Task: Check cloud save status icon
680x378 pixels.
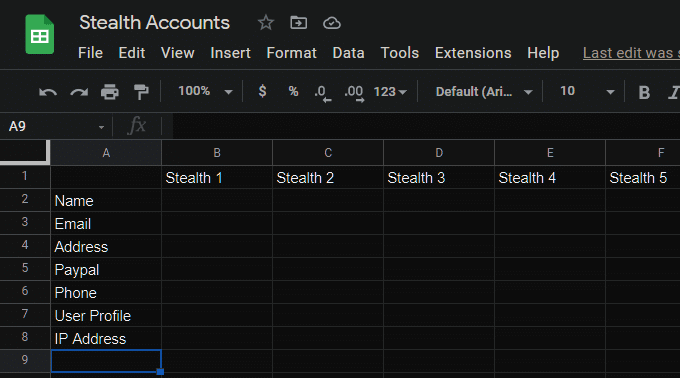Action: click(x=332, y=23)
